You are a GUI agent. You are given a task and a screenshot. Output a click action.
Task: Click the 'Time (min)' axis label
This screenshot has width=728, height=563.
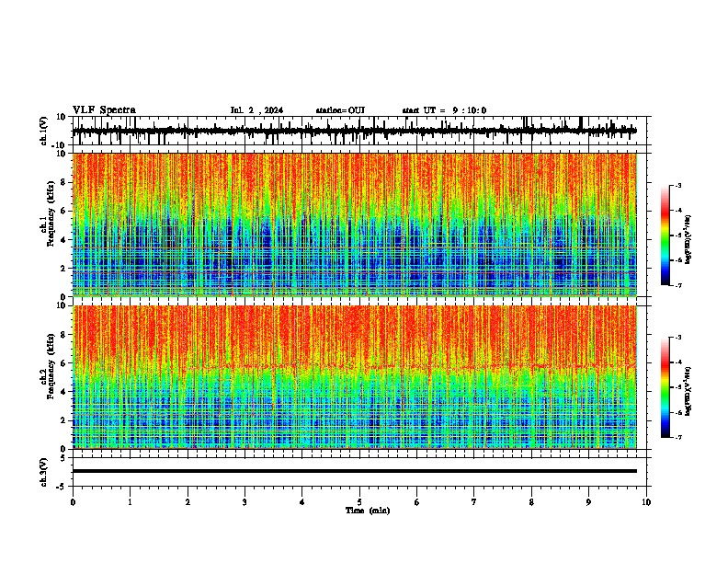(x=368, y=511)
